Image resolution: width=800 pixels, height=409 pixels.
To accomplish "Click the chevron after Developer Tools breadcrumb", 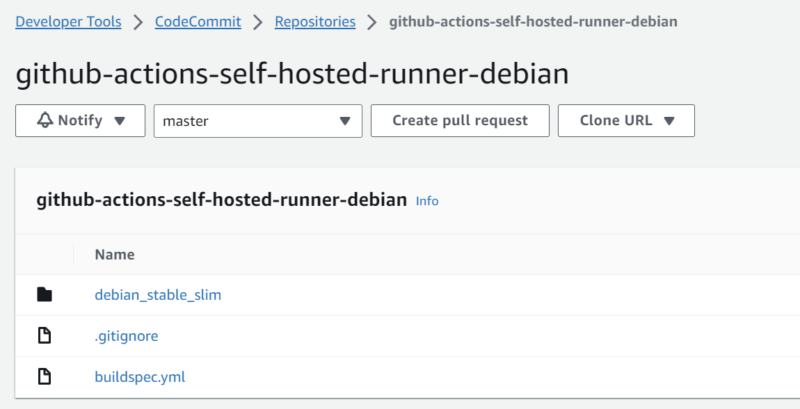I will point(138,22).
